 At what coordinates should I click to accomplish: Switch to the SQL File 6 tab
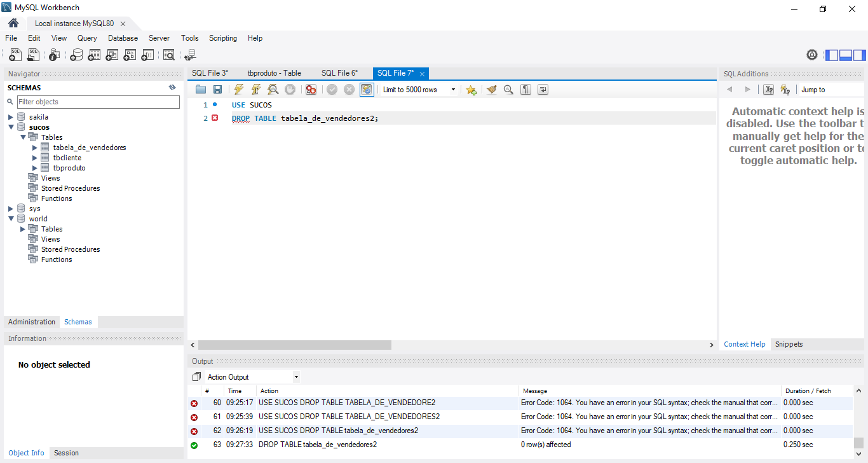pos(339,73)
